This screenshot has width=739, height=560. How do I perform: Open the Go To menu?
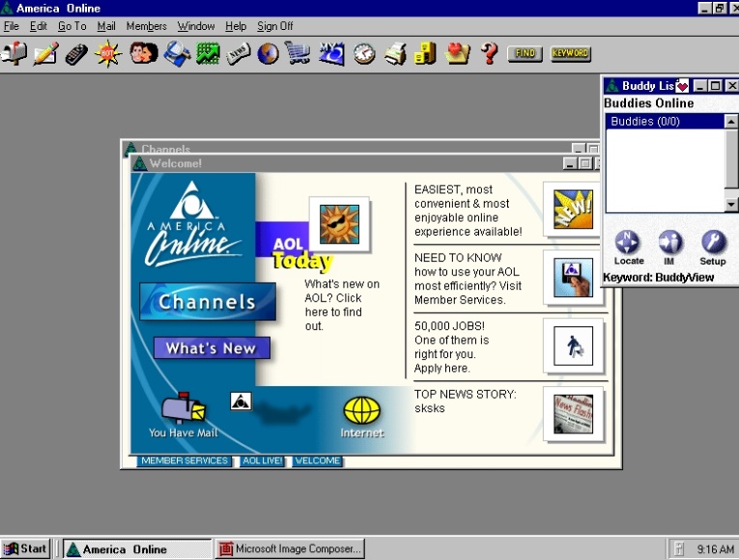[71, 26]
